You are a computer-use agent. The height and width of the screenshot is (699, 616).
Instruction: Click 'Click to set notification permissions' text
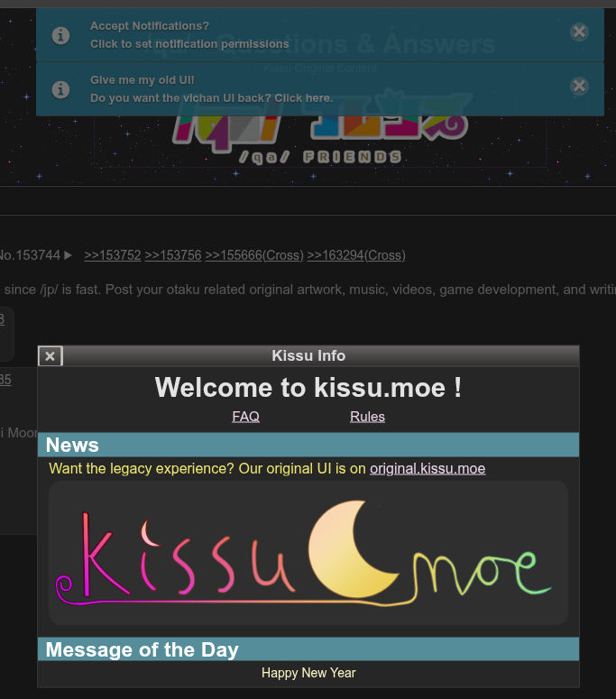[x=189, y=43]
